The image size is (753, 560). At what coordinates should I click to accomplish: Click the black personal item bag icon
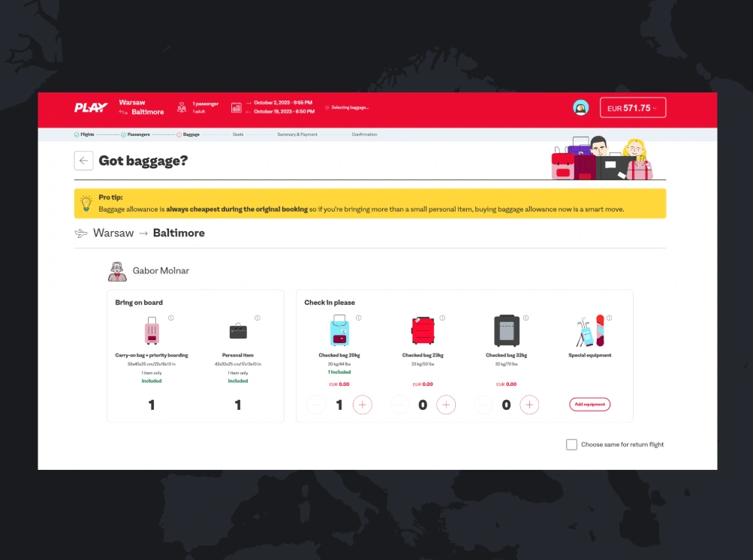[x=238, y=331]
